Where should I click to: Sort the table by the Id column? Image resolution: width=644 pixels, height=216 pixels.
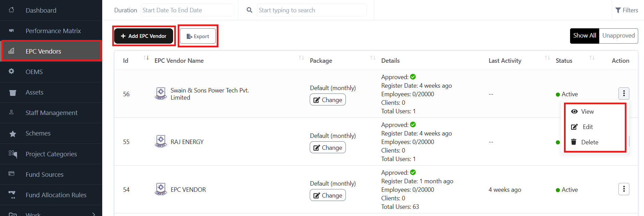pos(146,58)
